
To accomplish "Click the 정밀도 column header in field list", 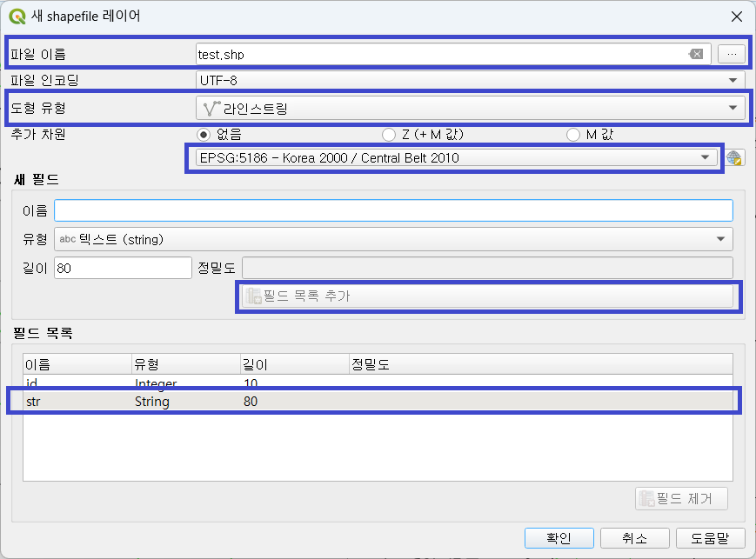I will [541, 364].
